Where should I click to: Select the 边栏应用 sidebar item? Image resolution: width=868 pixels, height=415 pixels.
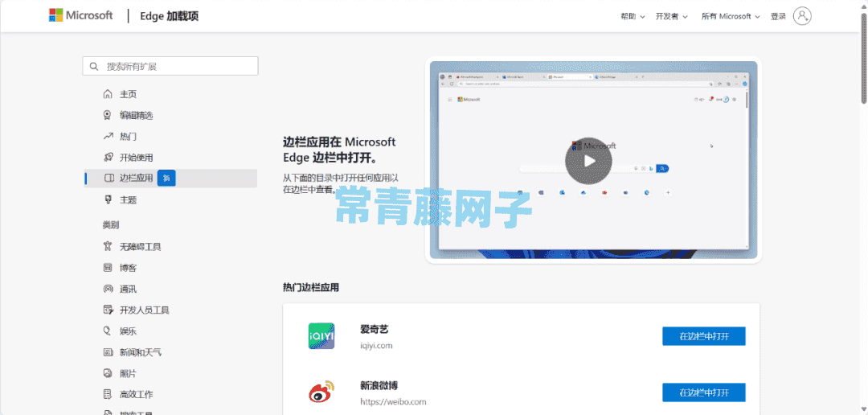click(170, 179)
